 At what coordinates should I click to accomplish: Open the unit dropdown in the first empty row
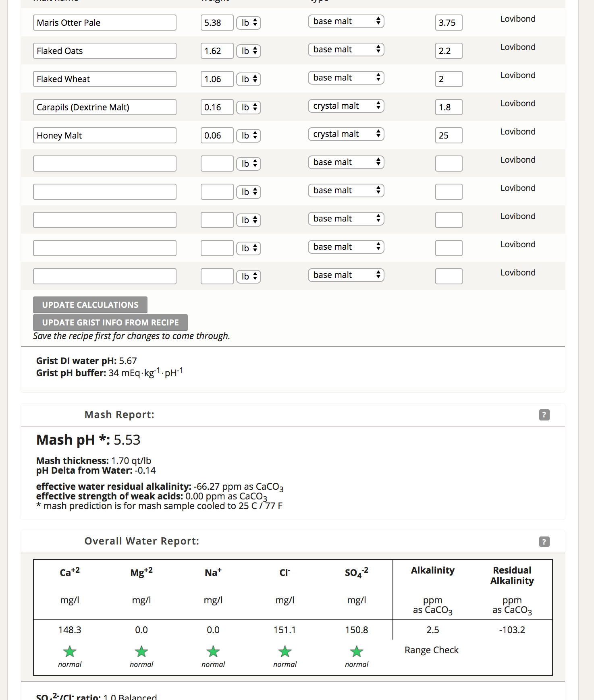click(x=249, y=164)
